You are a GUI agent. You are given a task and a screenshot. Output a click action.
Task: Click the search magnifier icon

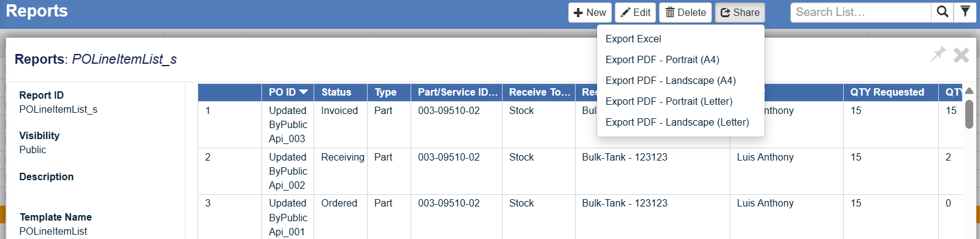pos(943,12)
